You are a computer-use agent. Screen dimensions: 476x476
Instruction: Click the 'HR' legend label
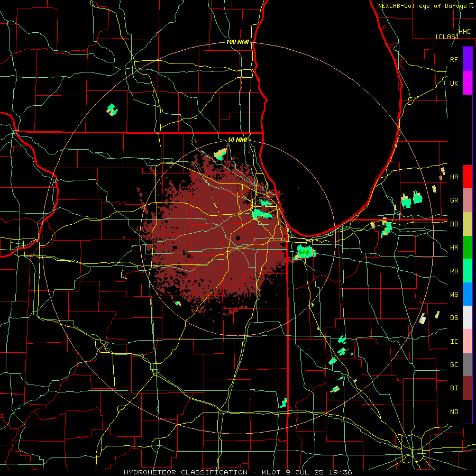454,248
